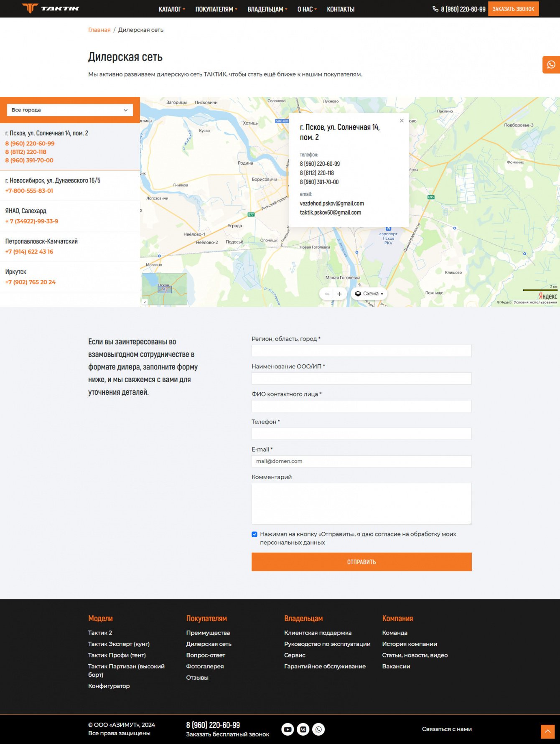Select the Псков dealer in list

point(70,147)
